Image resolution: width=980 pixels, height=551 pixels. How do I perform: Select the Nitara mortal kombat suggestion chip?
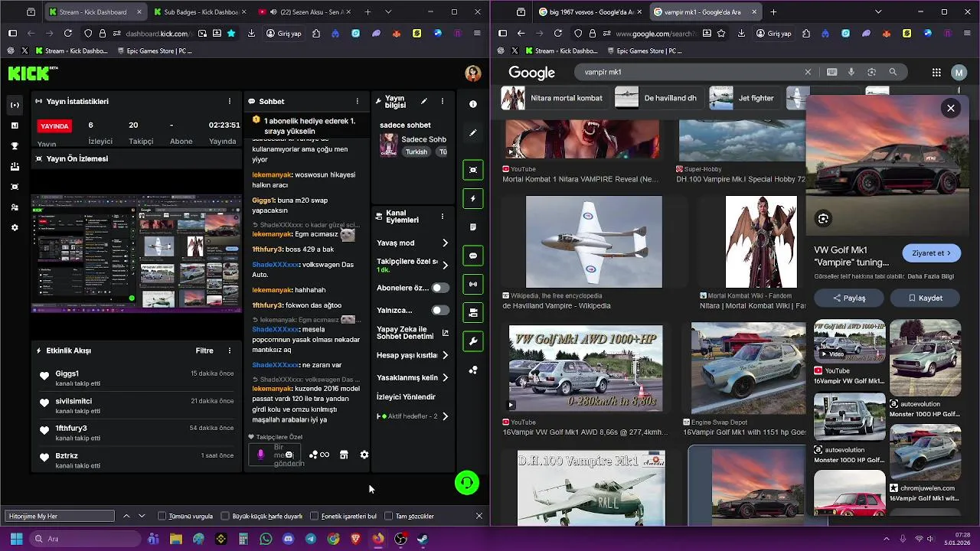pyautogui.click(x=555, y=98)
